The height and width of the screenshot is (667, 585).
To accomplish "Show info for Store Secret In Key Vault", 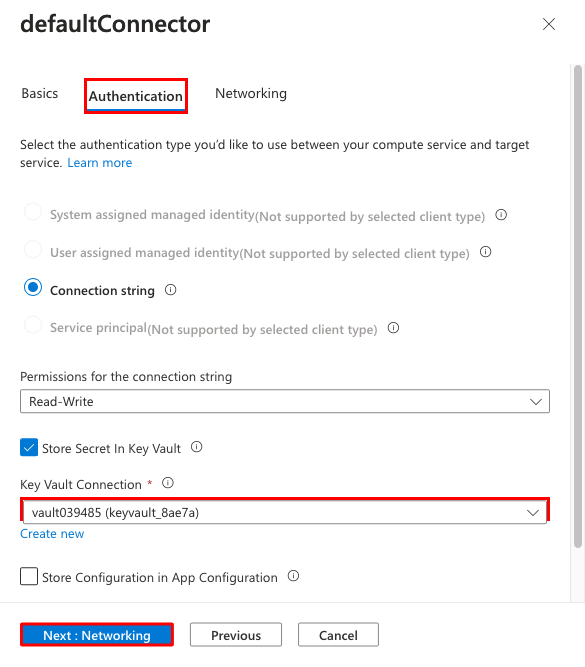I will (x=197, y=447).
